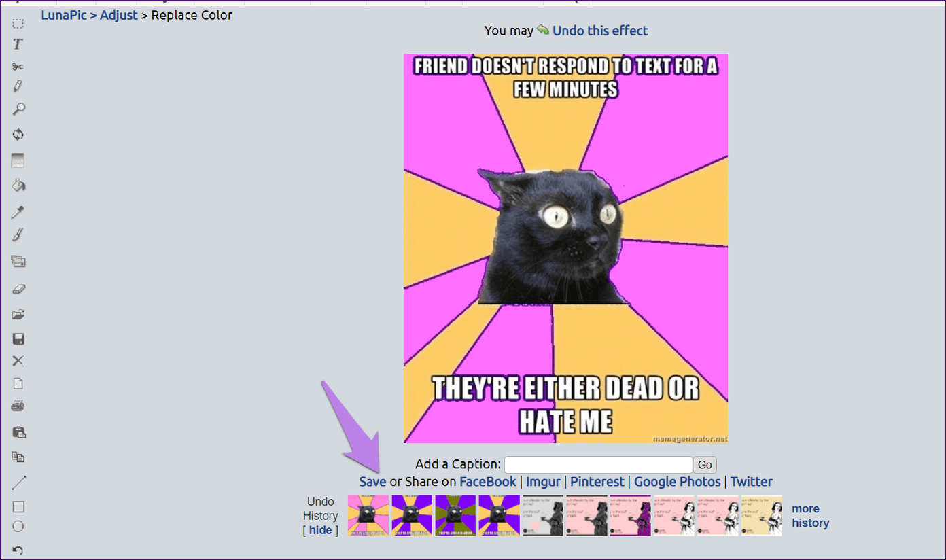Select the Text tool
946x560 pixels.
coord(18,44)
